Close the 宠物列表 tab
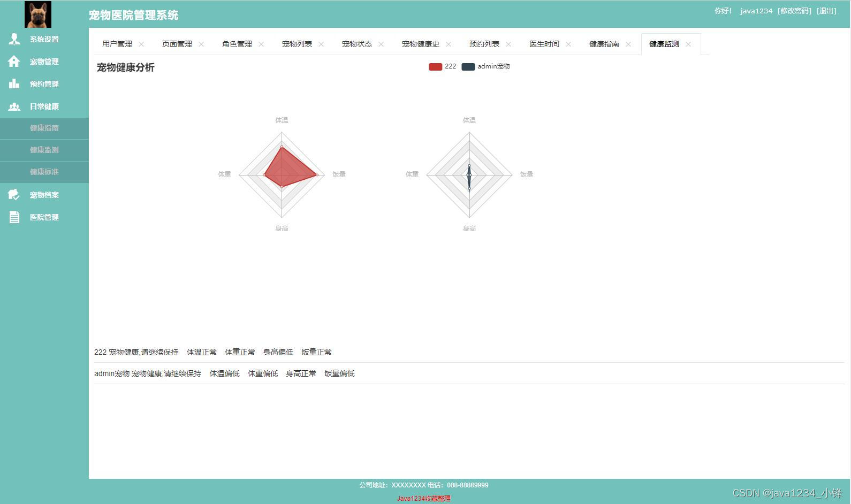The width and height of the screenshot is (851, 504). 321,44
